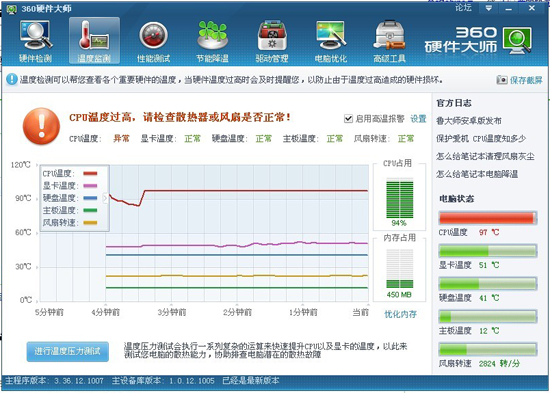550x393 pixels.
Task: Click the 异常 CPU status text
Action: click(121, 139)
